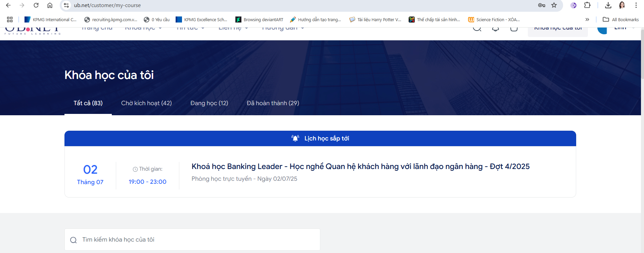The image size is (644, 253).
Task: Open the browser downloads icon
Action: click(608, 5)
